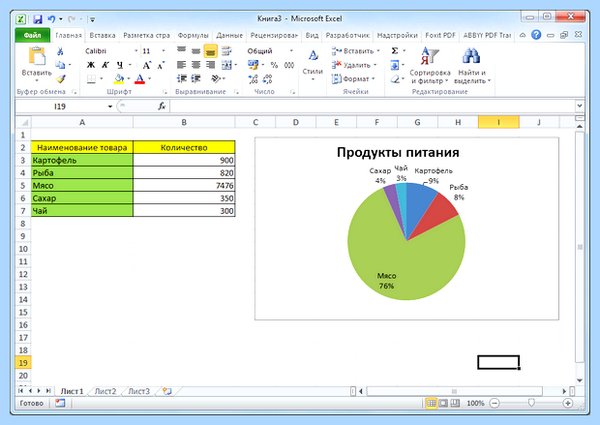This screenshot has height=425, width=600.
Task: Align text to middle icon
Action: click(x=196, y=50)
